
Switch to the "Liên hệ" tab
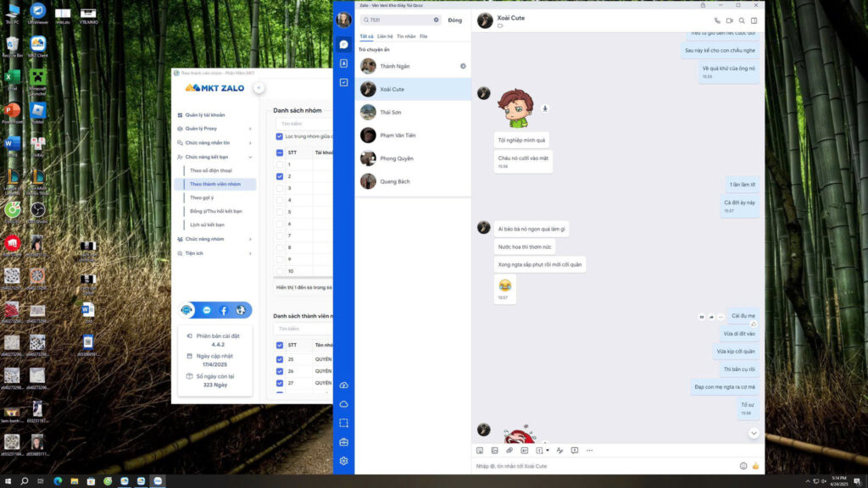[x=385, y=36]
